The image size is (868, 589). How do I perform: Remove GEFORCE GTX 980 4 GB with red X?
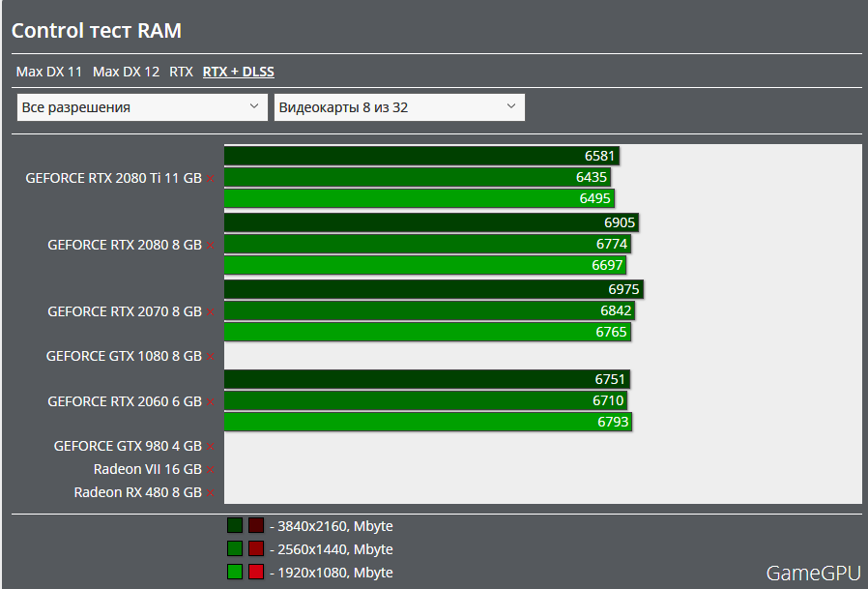tap(211, 447)
